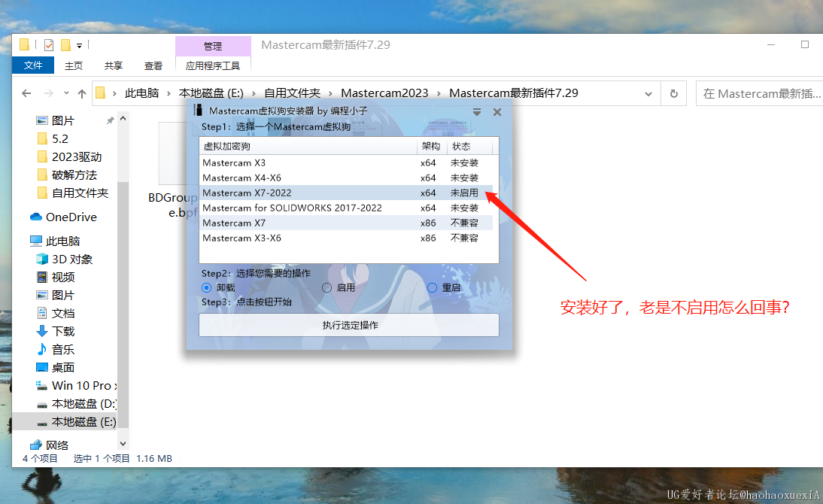Select Mastercam for SOLIDWORKS 2017-2022 row
This screenshot has height=504, width=823.
coord(346,208)
